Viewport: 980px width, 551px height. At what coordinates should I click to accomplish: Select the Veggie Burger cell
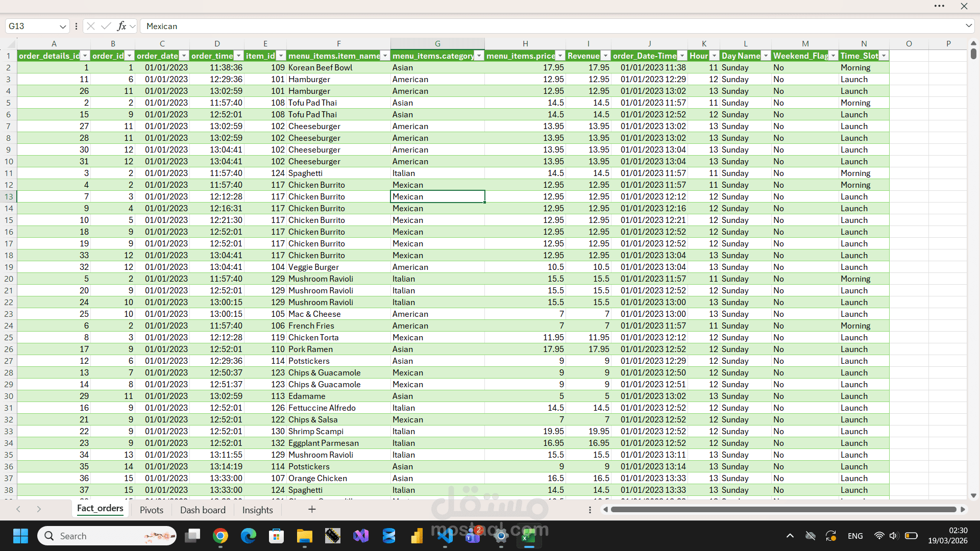coord(338,267)
